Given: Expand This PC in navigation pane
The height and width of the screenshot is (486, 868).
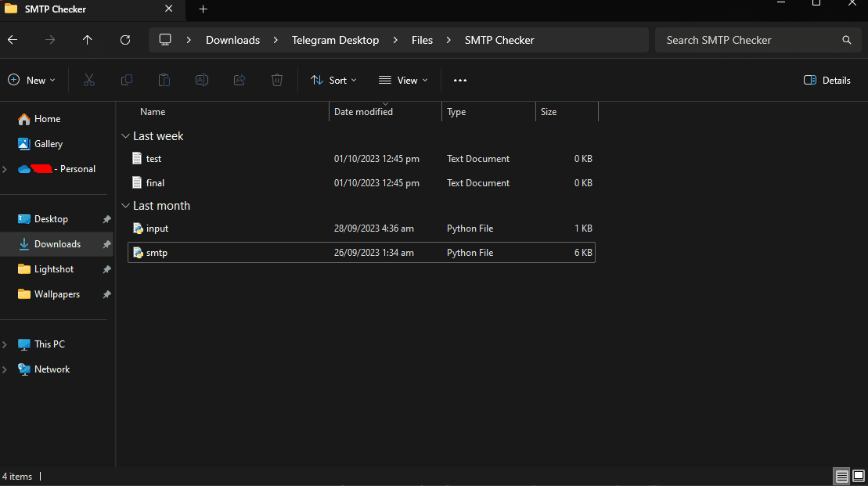Looking at the screenshot, I should (6, 344).
